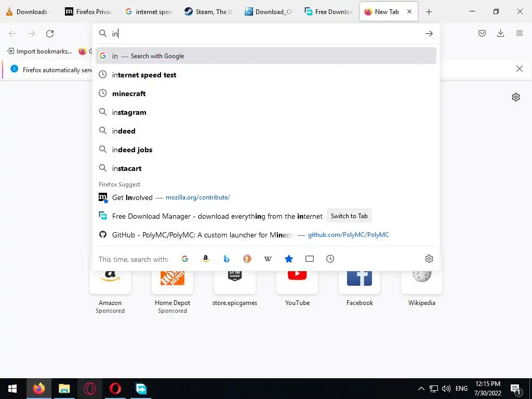The image size is (532, 399).
Task: Switch to the Downloads tab
Action: tap(29, 11)
